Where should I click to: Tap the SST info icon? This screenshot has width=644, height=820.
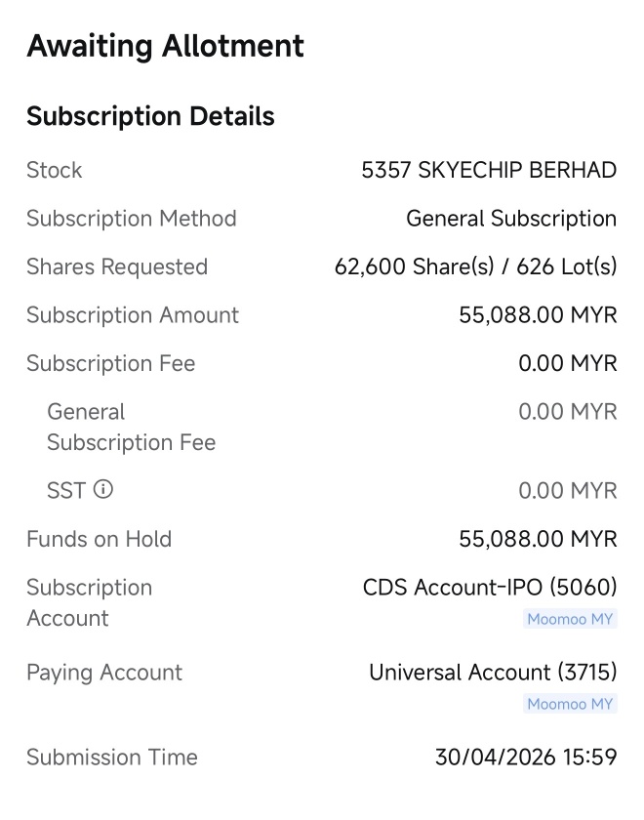click(x=103, y=490)
